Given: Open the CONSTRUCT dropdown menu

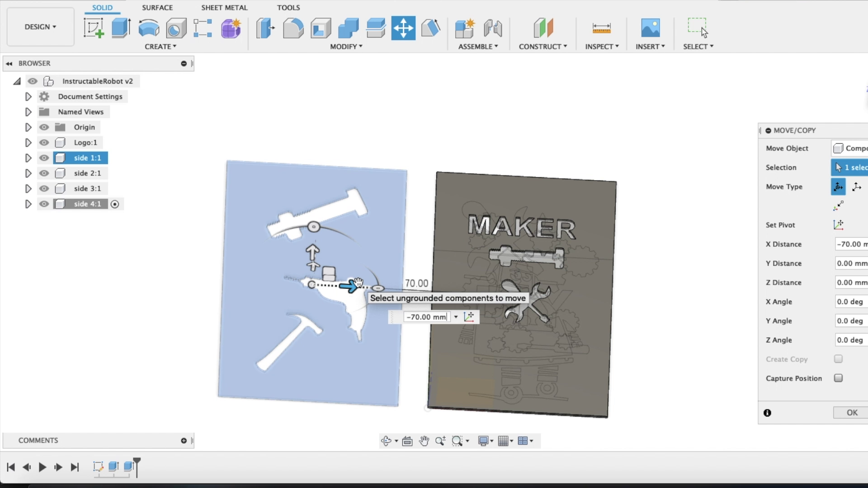Looking at the screenshot, I should pos(542,47).
